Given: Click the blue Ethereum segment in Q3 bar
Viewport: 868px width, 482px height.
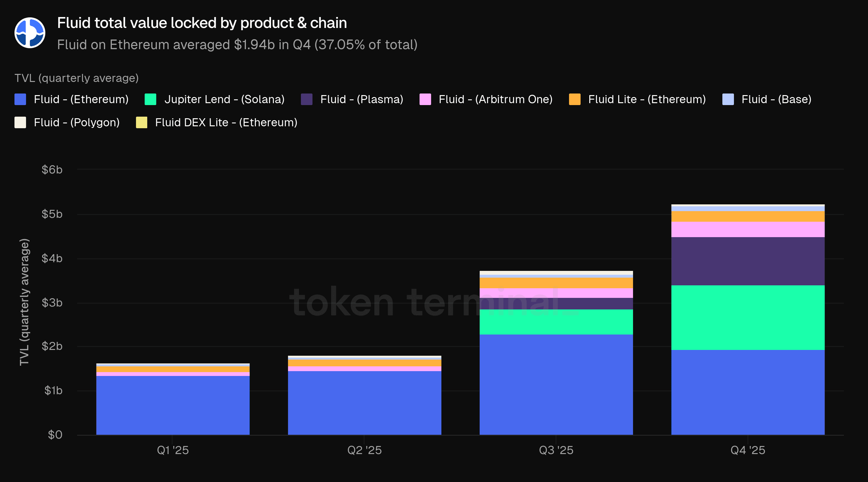Looking at the screenshot, I should click(x=556, y=384).
